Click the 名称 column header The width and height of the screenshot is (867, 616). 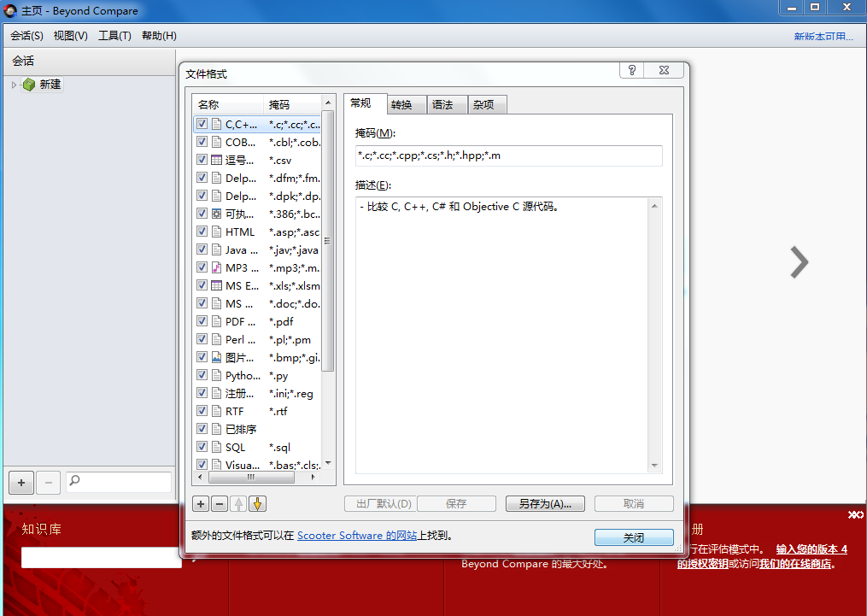(x=228, y=104)
